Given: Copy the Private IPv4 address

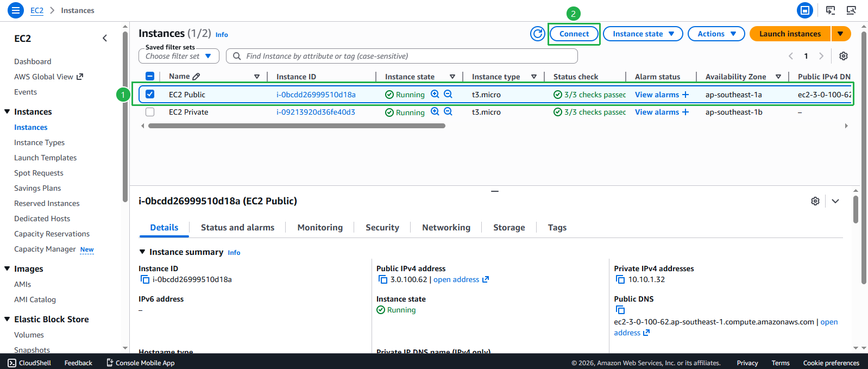Looking at the screenshot, I should pos(620,279).
